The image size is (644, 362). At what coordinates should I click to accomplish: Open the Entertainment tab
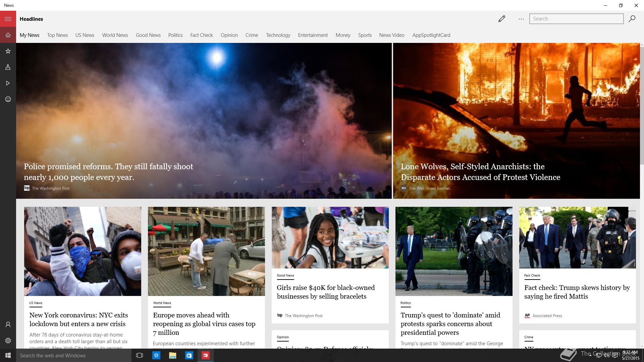(x=313, y=35)
